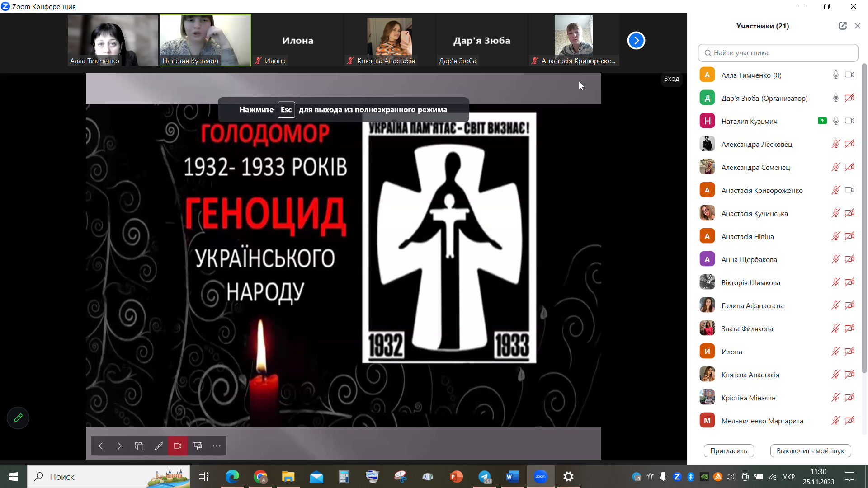Open presenter view display icon in toolbar
The image size is (868, 488).
198,446
